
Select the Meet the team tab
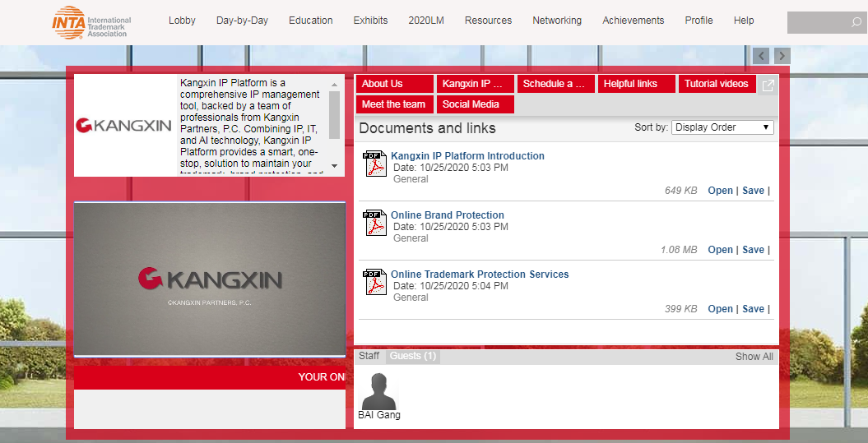click(394, 104)
